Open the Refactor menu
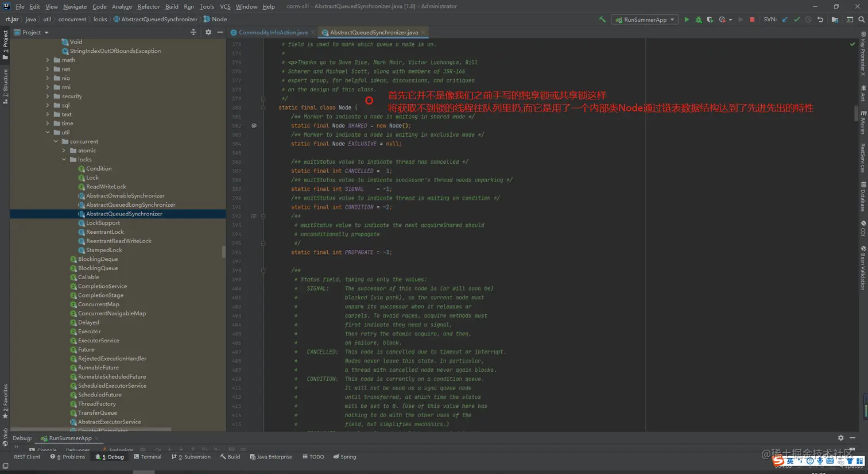The width and height of the screenshot is (868, 474). 149,6
